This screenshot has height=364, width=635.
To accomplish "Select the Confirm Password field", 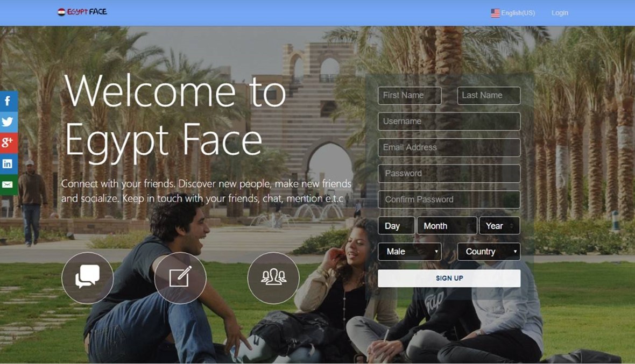I will [449, 199].
